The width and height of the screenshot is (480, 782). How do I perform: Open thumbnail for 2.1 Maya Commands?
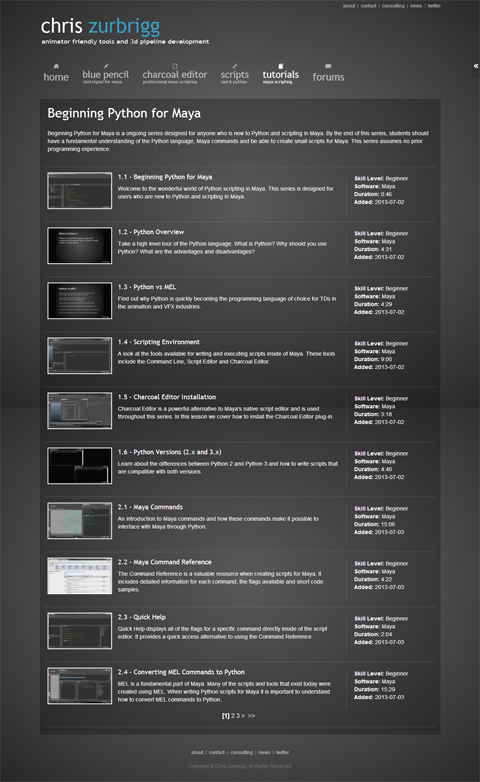pyautogui.click(x=79, y=521)
